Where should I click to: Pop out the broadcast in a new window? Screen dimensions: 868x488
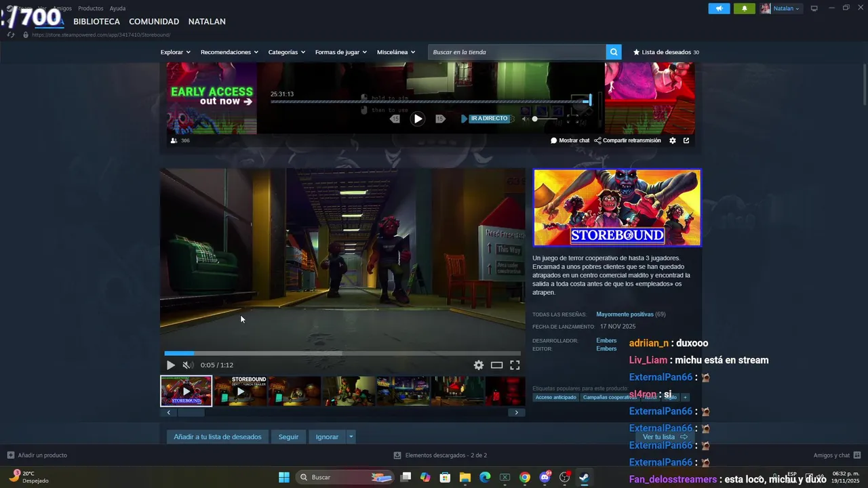[x=686, y=140]
